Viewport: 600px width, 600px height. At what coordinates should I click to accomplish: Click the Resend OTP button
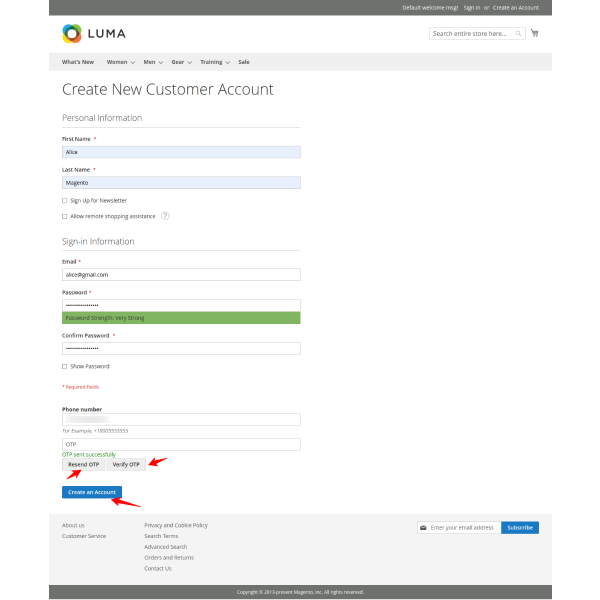pyautogui.click(x=83, y=465)
